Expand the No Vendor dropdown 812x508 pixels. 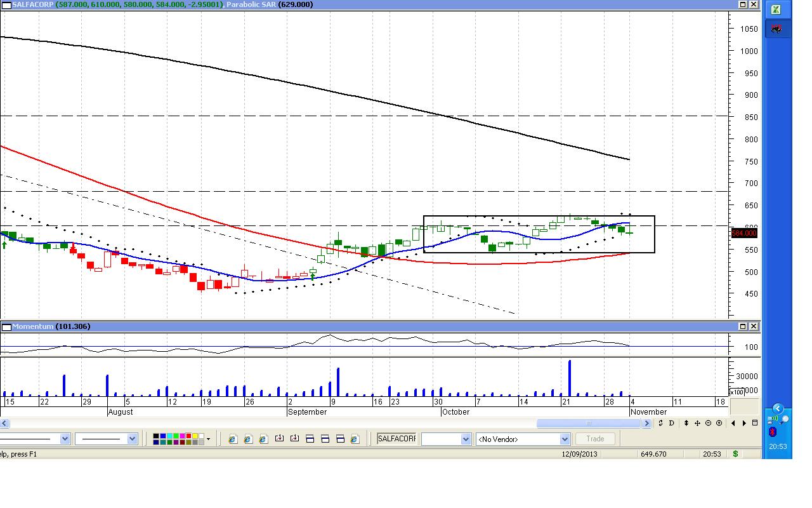pyautogui.click(x=565, y=439)
